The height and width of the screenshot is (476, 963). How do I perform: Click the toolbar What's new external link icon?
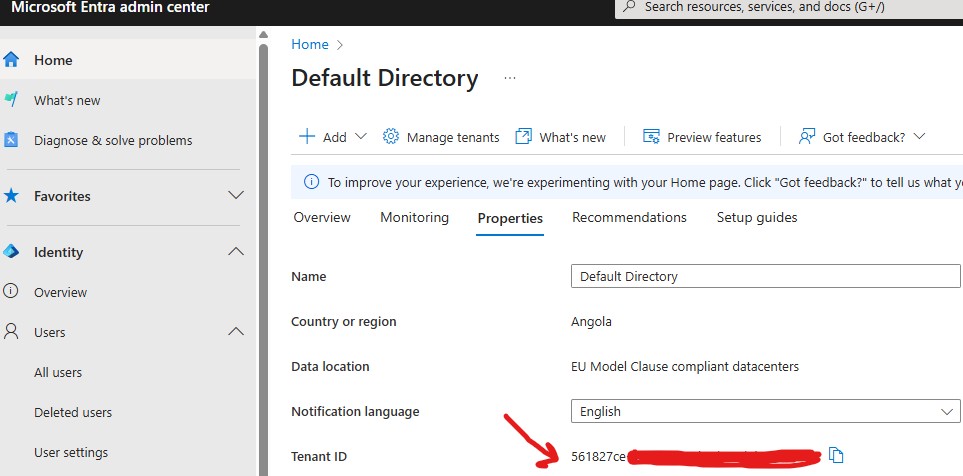(x=523, y=136)
